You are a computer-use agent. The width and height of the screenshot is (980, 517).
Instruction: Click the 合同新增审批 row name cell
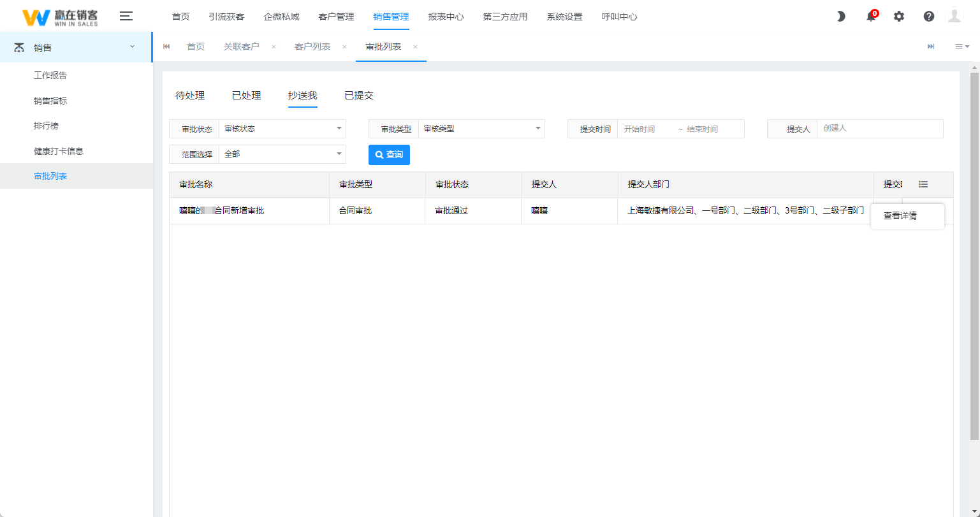tap(249, 211)
